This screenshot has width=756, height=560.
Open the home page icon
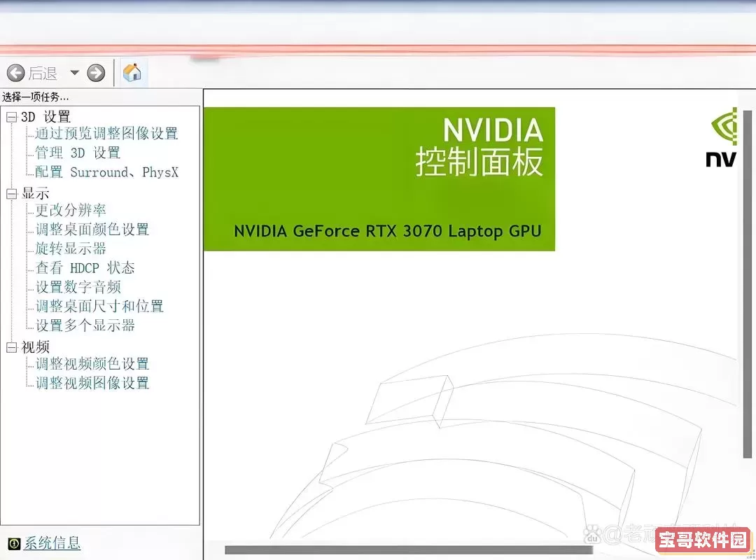coord(132,73)
